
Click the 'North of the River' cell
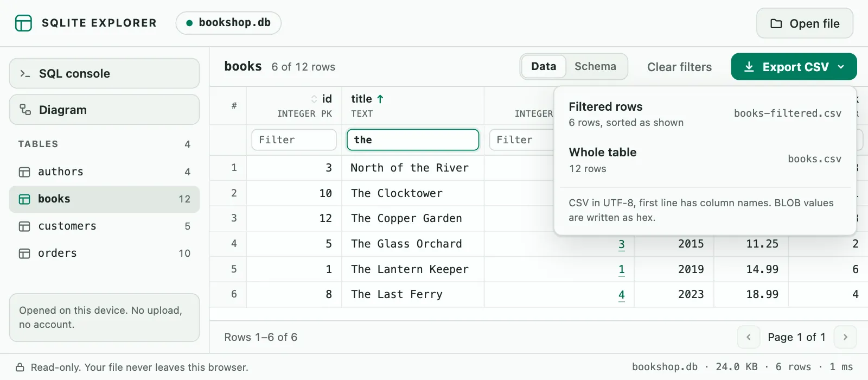coord(413,168)
